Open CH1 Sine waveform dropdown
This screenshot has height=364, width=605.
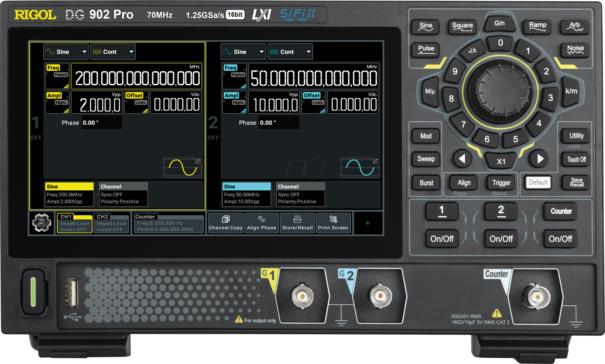[66, 52]
